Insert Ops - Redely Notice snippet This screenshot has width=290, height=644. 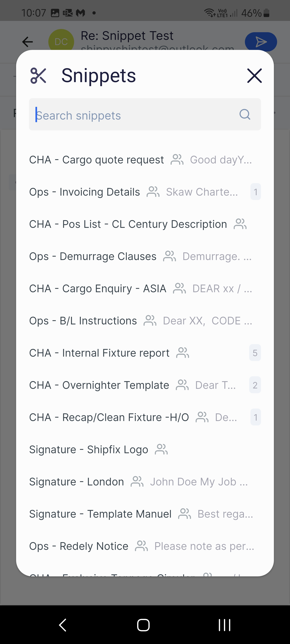pos(79,546)
